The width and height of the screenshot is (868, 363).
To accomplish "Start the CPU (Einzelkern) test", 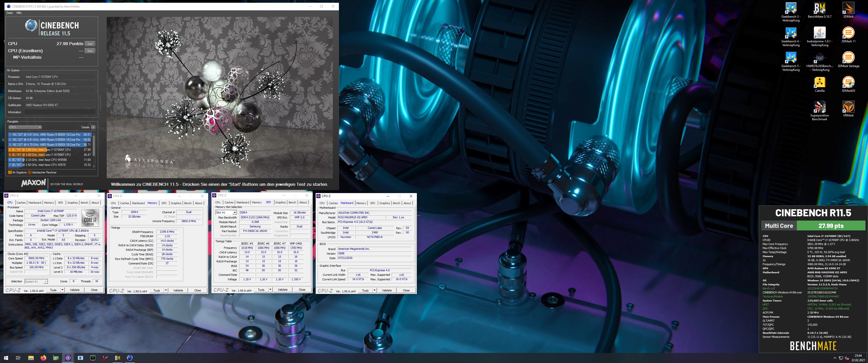I will coord(90,51).
